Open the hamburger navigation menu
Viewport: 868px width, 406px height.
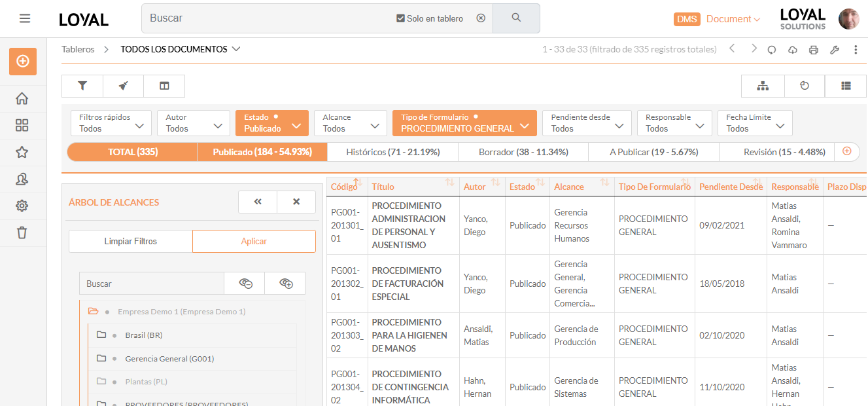tap(25, 18)
